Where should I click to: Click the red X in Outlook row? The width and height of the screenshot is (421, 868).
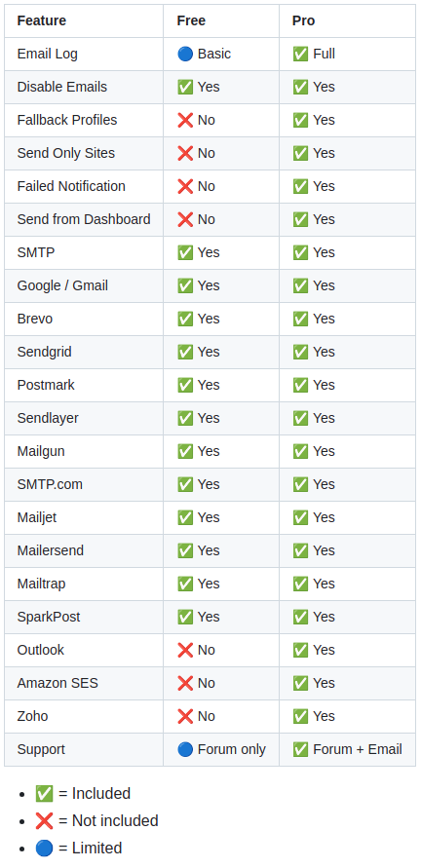185,650
